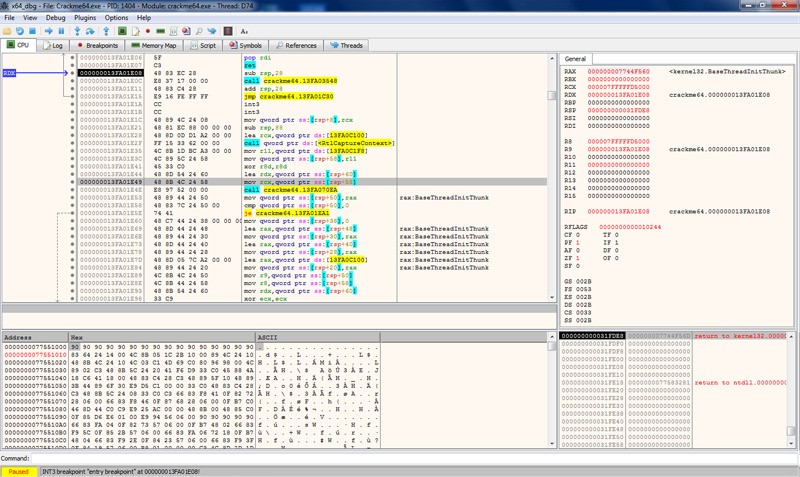The width and height of the screenshot is (800, 477).
Task: Click the yellow Paused status label
Action: pos(18,471)
